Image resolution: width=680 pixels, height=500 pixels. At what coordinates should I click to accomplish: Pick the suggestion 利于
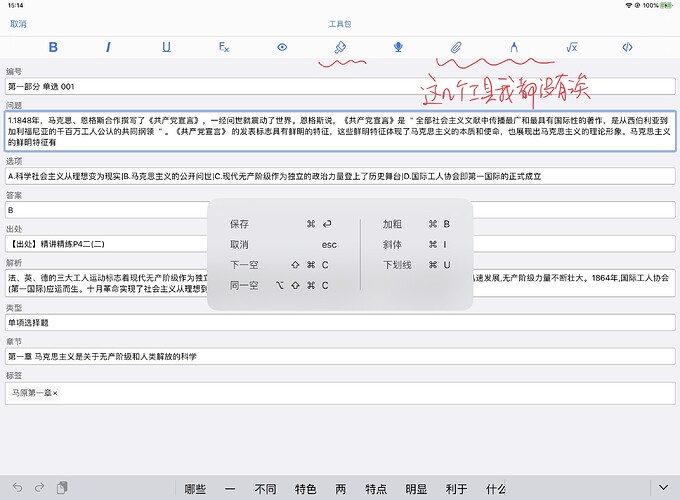(456, 489)
